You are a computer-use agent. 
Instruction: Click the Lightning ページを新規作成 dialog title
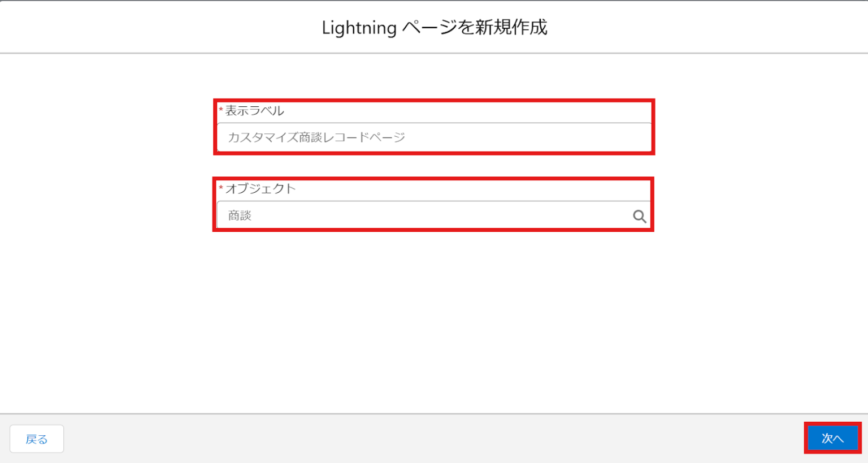click(434, 27)
